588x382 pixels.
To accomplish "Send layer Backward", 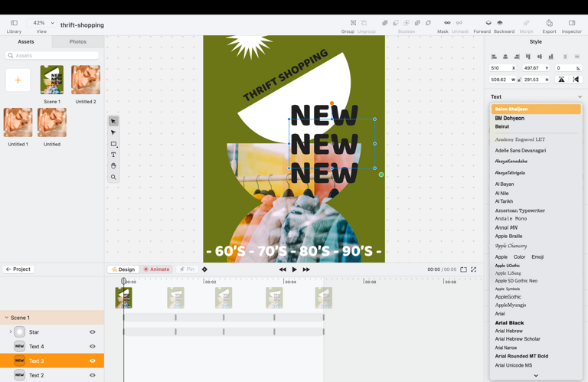I will 499,23.
